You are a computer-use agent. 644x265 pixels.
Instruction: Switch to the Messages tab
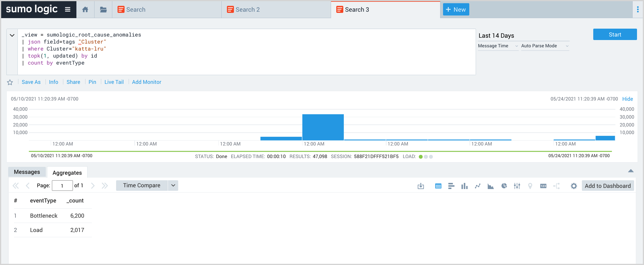click(27, 172)
